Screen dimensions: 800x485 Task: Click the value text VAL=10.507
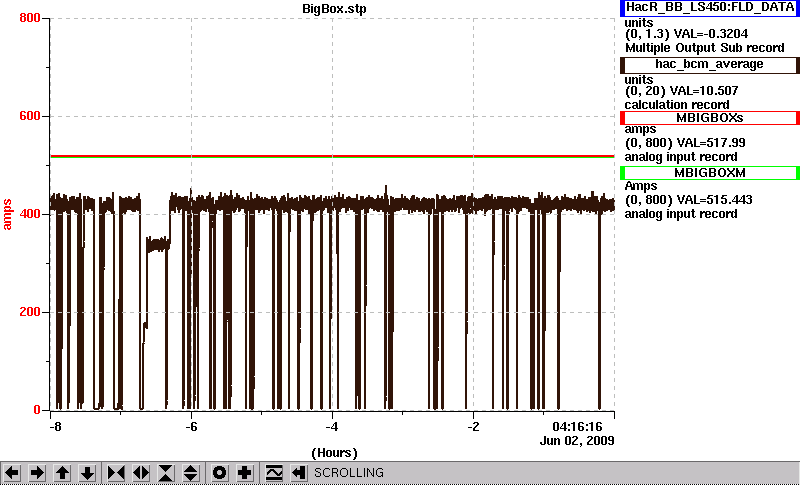click(706, 91)
